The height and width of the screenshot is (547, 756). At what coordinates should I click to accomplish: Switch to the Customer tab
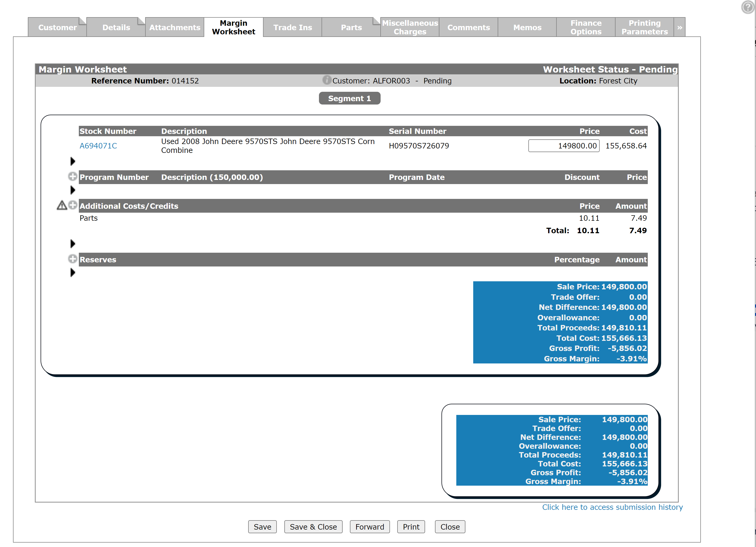tap(57, 27)
